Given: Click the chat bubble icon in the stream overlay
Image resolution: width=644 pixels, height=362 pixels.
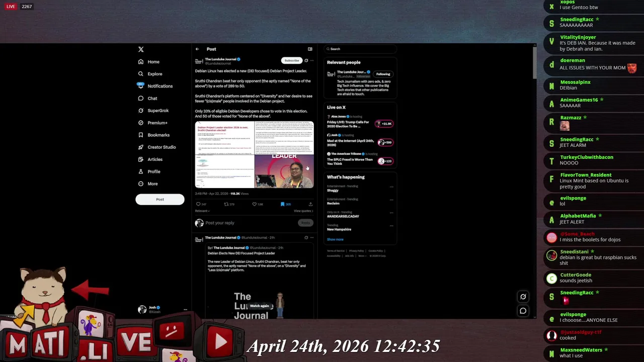Looking at the screenshot, I should pos(523,311).
